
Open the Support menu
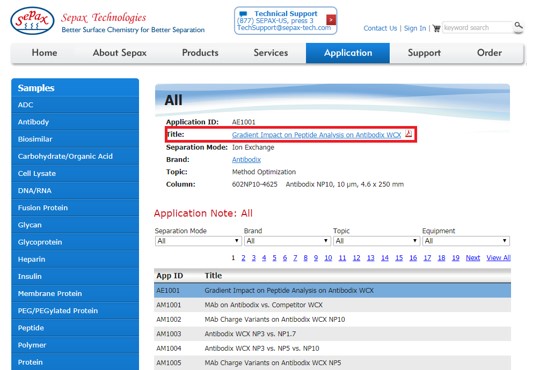point(424,53)
